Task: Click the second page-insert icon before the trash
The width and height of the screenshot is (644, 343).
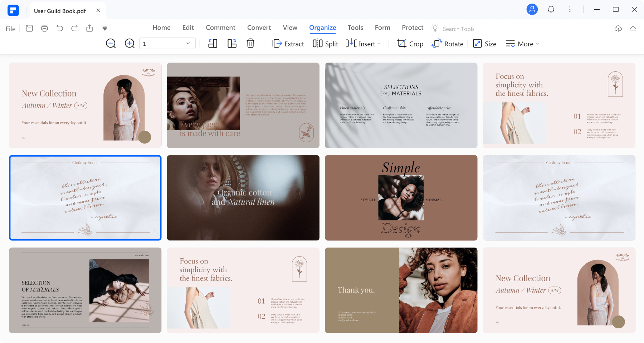Action: click(x=232, y=44)
